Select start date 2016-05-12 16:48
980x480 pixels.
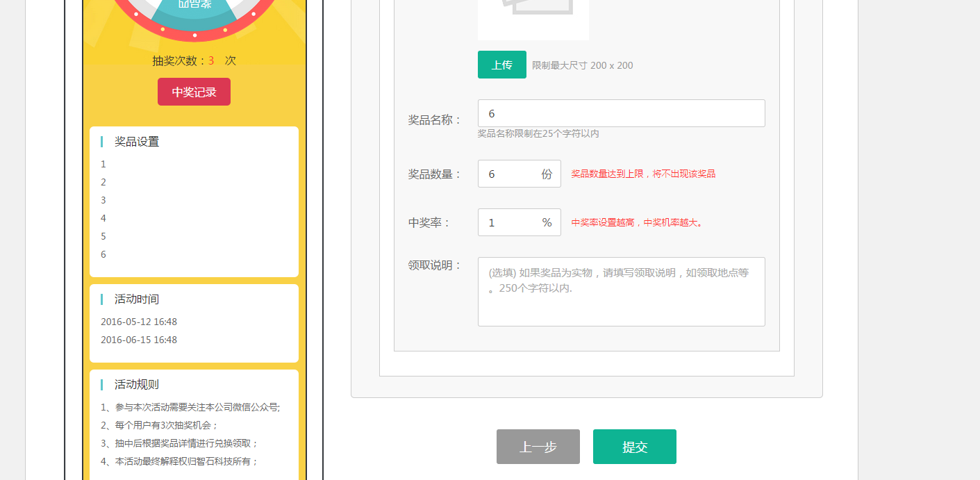click(139, 322)
